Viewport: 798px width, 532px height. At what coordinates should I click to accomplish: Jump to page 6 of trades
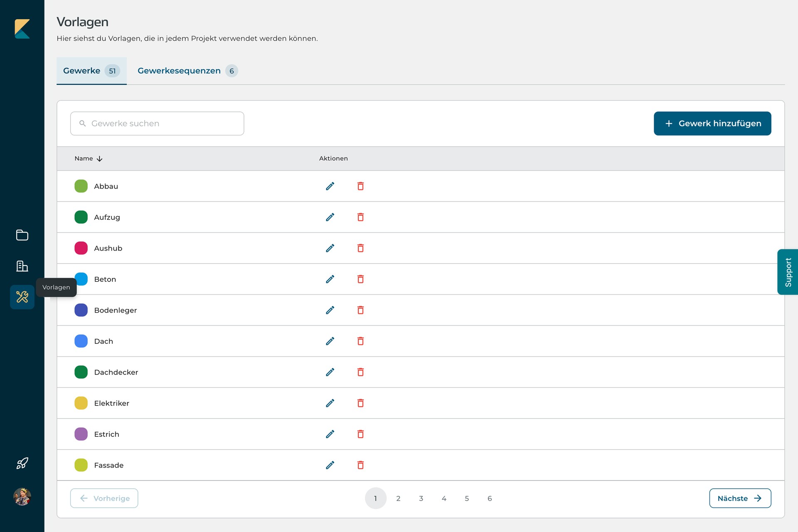click(490, 498)
